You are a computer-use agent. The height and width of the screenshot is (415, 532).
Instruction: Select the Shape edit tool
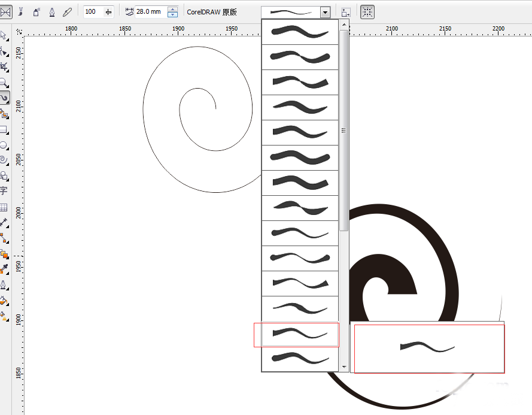point(4,52)
